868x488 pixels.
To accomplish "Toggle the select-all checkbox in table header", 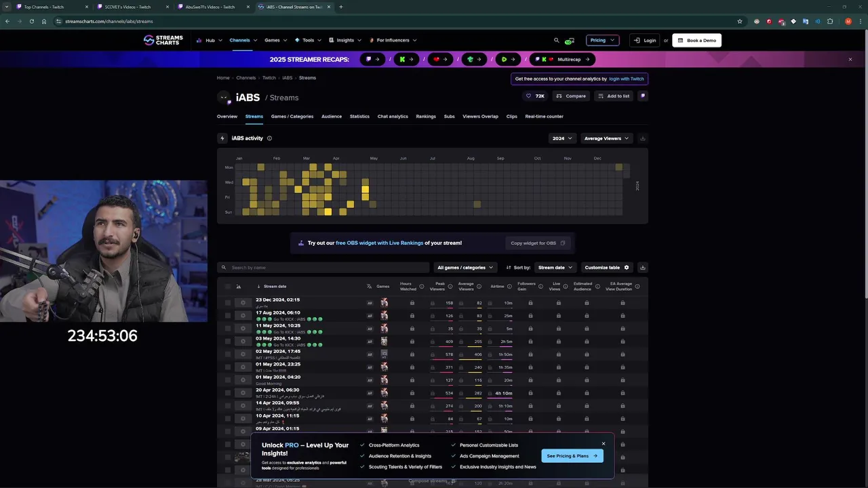I will [228, 287].
